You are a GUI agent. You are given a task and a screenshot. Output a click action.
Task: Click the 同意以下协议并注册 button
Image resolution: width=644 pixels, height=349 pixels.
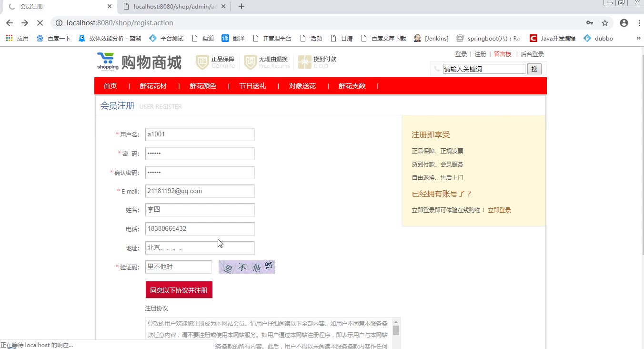coord(179,290)
